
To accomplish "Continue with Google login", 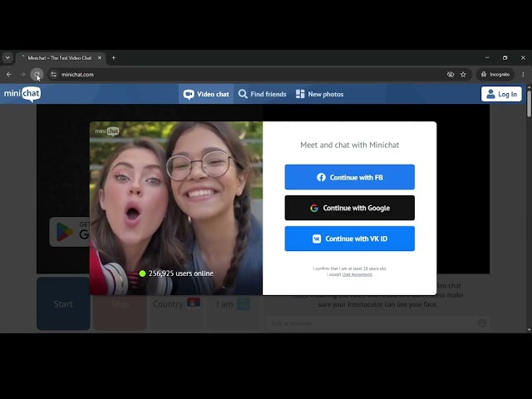I will click(349, 208).
